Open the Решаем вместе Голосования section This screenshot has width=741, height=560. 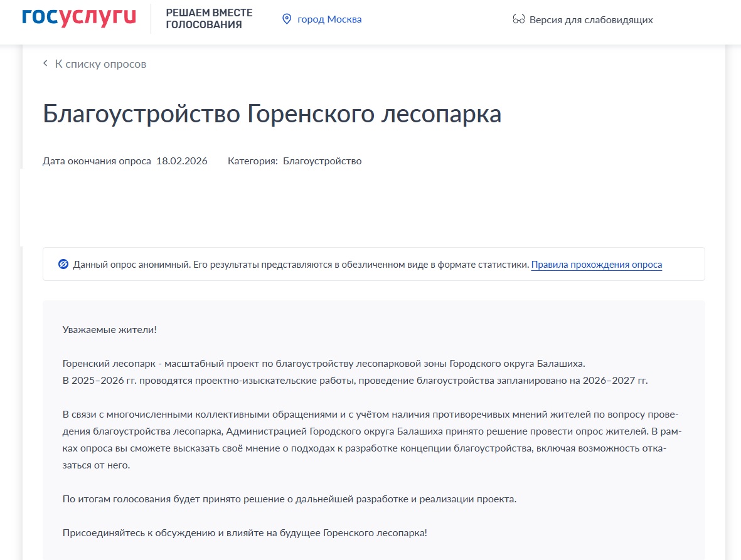pos(209,19)
